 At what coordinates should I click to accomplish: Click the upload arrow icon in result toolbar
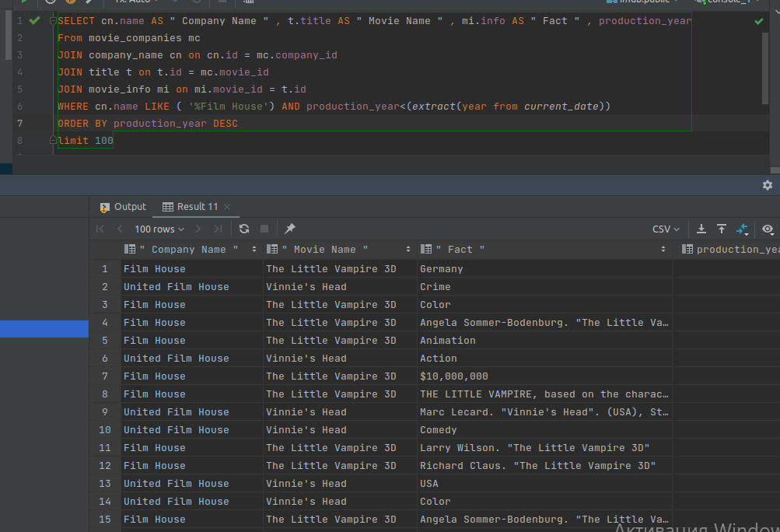click(x=722, y=229)
